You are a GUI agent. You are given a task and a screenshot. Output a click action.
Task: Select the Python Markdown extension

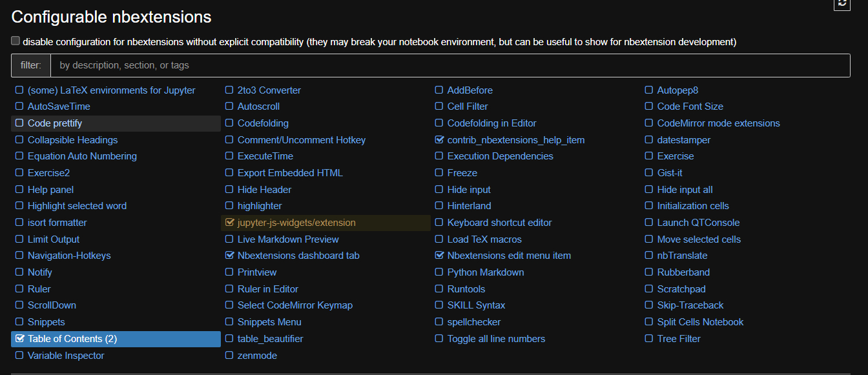coord(486,272)
